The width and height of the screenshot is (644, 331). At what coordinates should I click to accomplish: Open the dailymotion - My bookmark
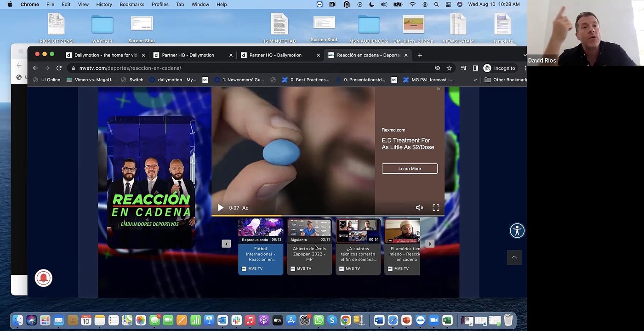tap(173, 80)
